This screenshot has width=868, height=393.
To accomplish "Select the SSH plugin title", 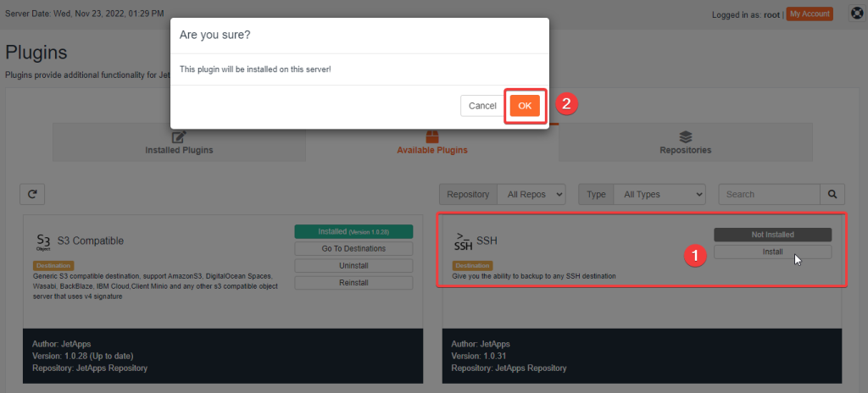I will [486, 241].
